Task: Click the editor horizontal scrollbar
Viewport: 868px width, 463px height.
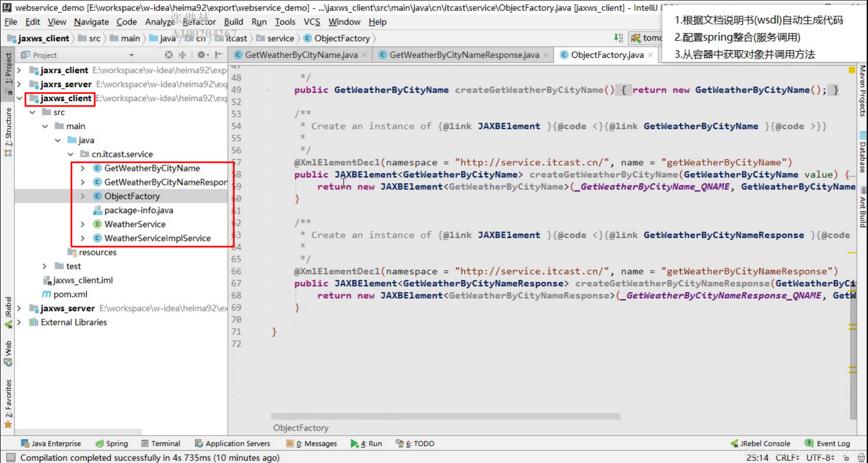Action: [x=445, y=416]
